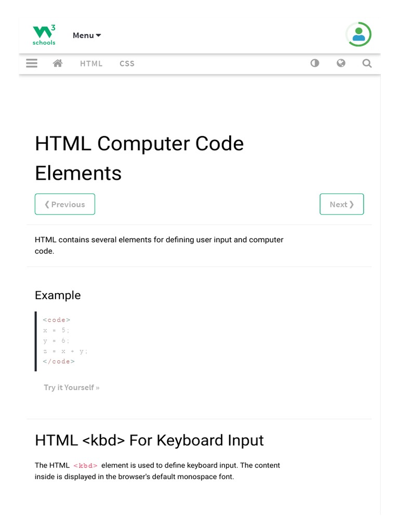
Task: Expand the Menu dropdown
Action: (x=87, y=35)
